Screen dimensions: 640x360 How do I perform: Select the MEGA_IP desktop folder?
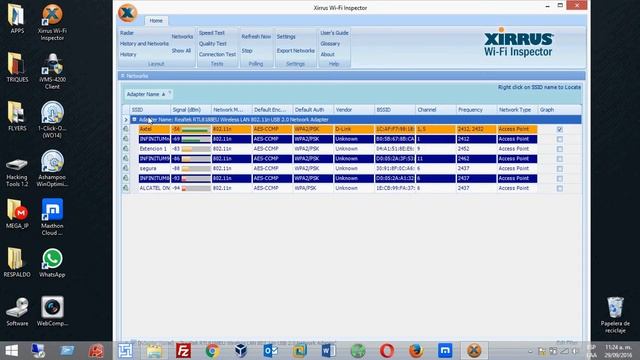click(17, 214)
